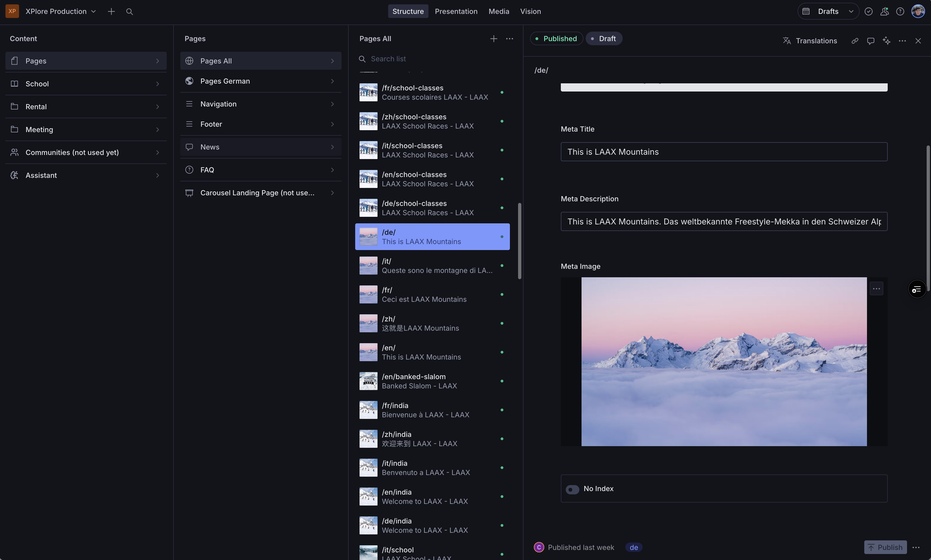Image resolution: width=931 pixels, height=560 pixels.
Task: Open the Drafts release dropdown
Action: (828, 12)
